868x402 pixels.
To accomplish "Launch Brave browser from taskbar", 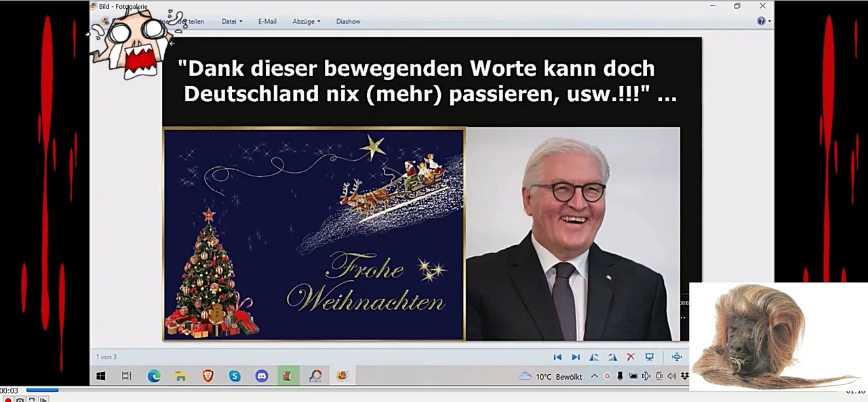I will click(208, 376).
